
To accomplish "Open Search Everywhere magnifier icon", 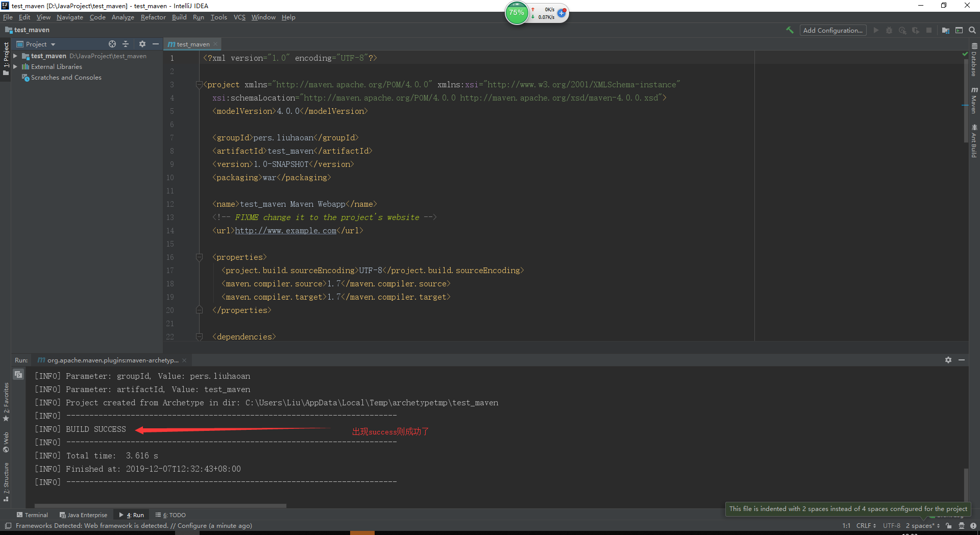I will pyautogui.click(x=972, y=30).
